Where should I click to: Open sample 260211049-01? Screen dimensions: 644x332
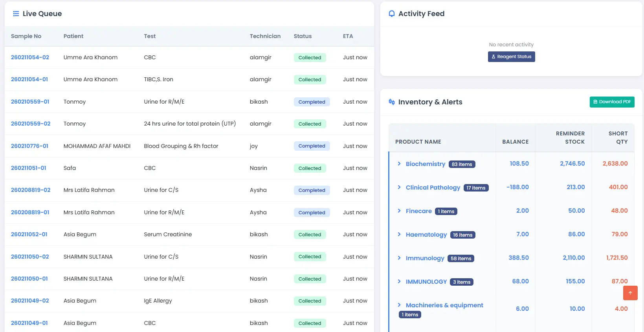pyautogui.click(x=29, y=323)
